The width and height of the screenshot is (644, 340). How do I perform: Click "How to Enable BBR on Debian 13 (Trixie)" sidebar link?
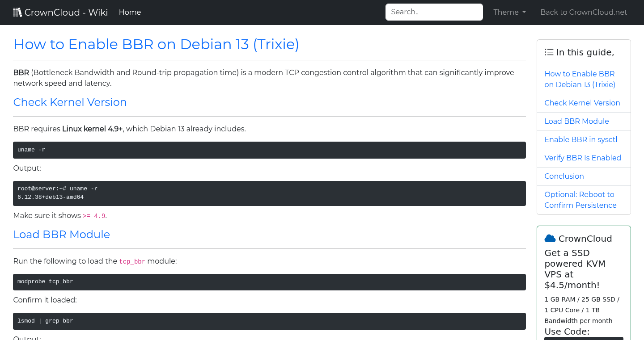click(x=580, y=79)
